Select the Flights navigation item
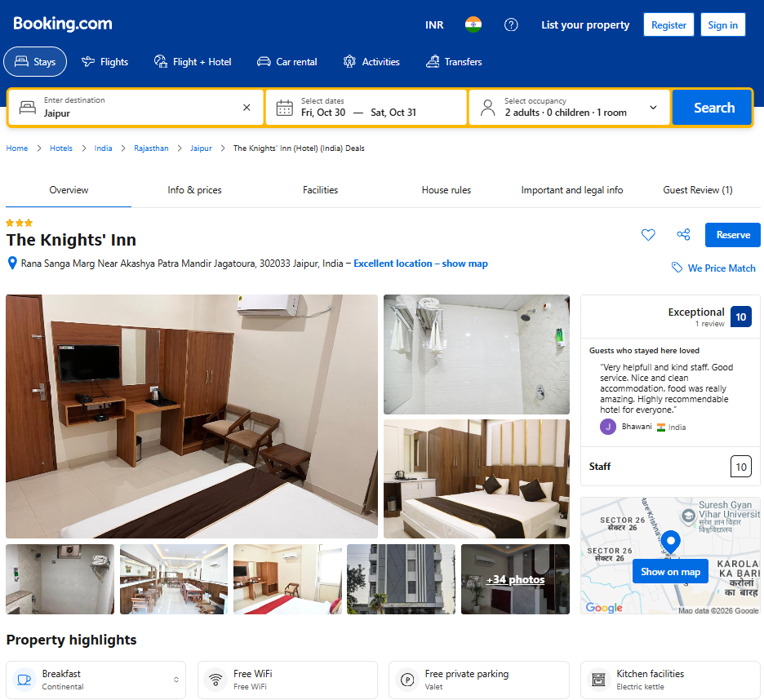This screenshot has width=764, height=700. point(104,62)
